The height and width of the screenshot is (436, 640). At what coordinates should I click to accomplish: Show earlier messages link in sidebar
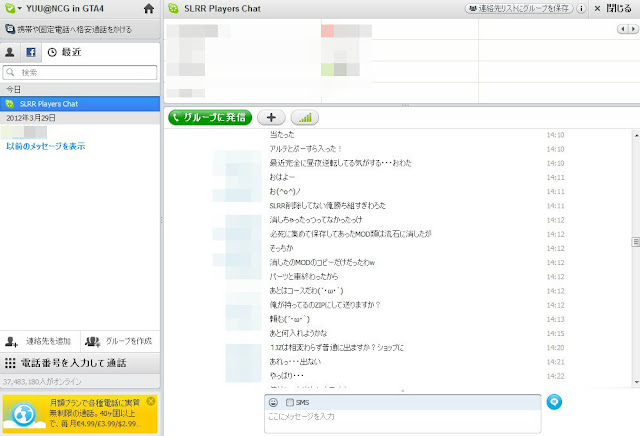[x=46, y=146]
